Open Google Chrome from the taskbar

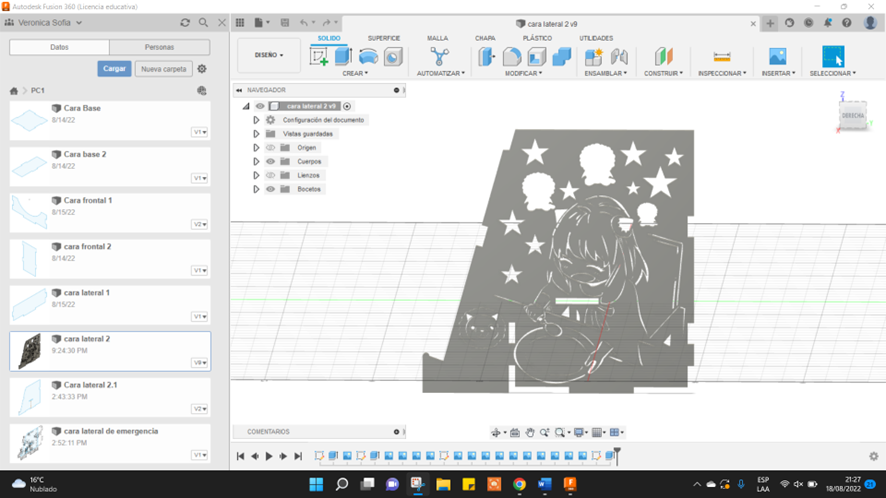(x=519, y=484)
